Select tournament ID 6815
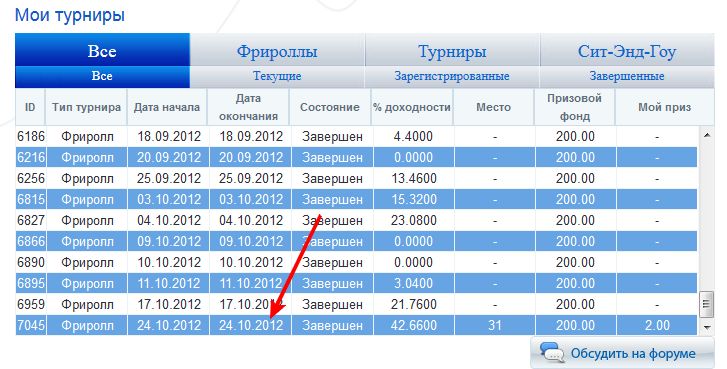This screenshot has width=727, height=369. click(31, 199)
